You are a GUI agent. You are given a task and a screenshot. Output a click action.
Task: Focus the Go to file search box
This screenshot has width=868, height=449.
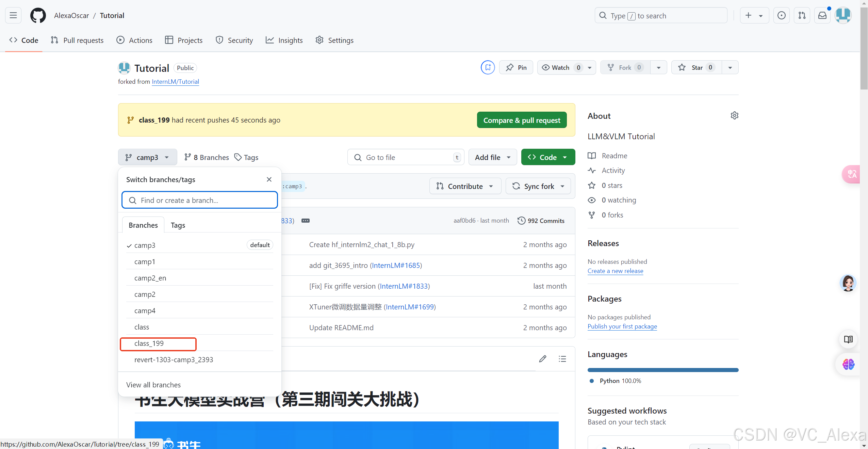point(406,157)
